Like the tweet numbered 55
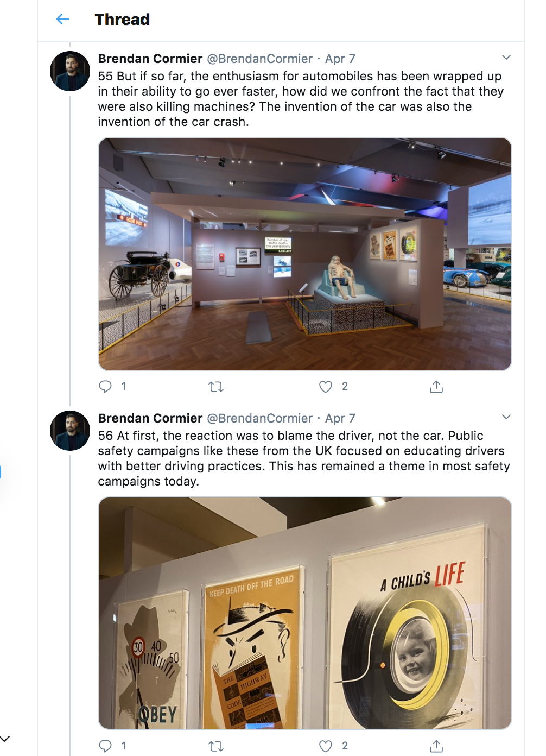Screen dimensions: 546x756 click(326, 387)
